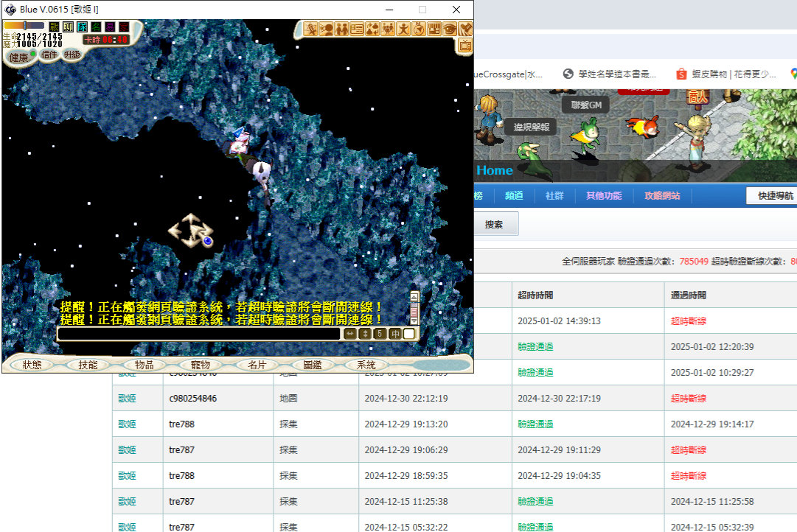Click the 中 font size button
The image size is (797, 532).
[x=395, y=334]
